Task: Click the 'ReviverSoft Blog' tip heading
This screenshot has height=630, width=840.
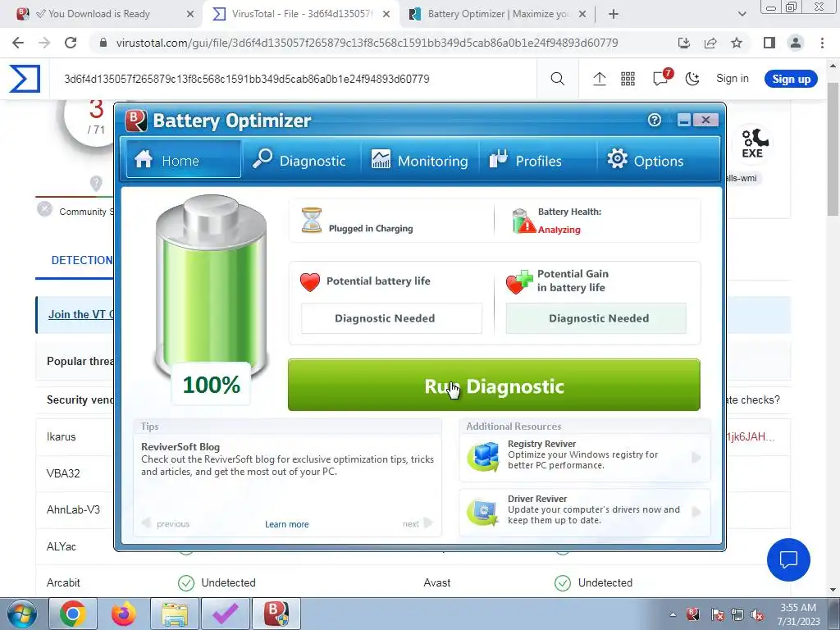Action: pyautogui.click(x=180, y=447)
